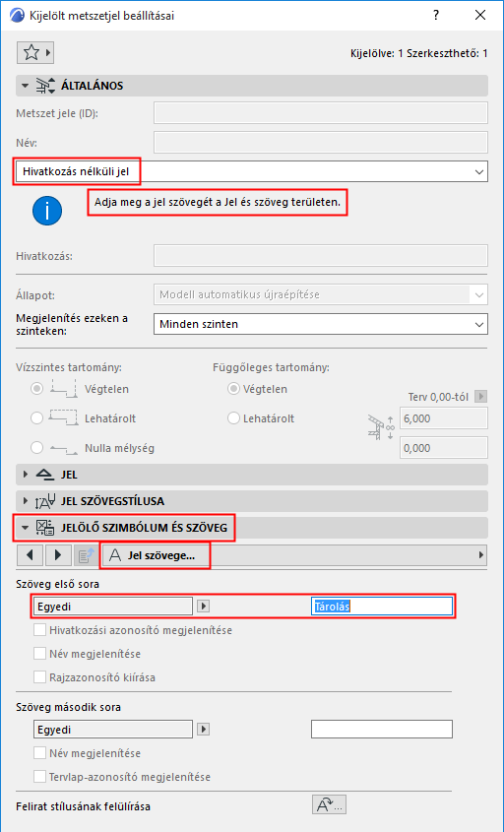Toggle Tervlap-azonosító megjelenítése checkbox
This screenshot has width=504, height=832.
(x=39, y=776)
